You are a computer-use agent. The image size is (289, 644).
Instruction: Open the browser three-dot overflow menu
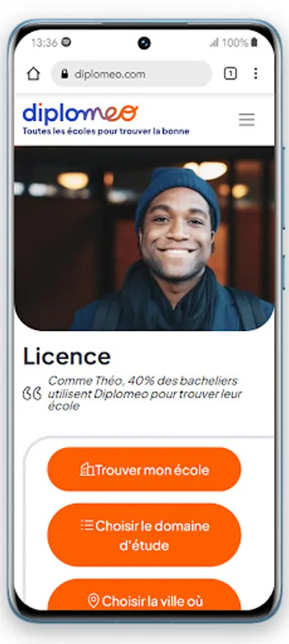pyautogui.click(x=255, y=74)
